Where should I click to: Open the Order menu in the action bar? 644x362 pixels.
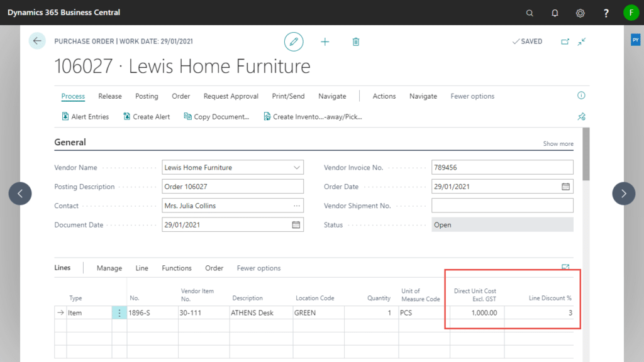(180, 96)
